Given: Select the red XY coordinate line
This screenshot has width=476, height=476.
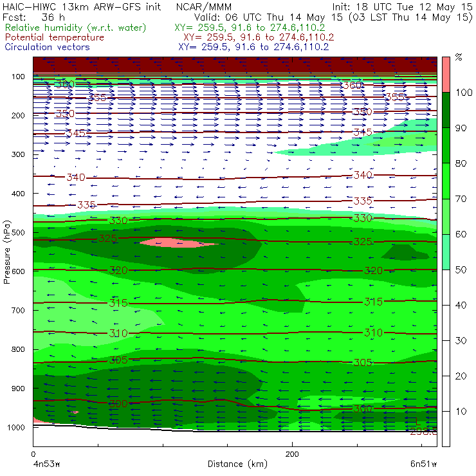Looking at the screenshot, I should [x=259, y=37].
